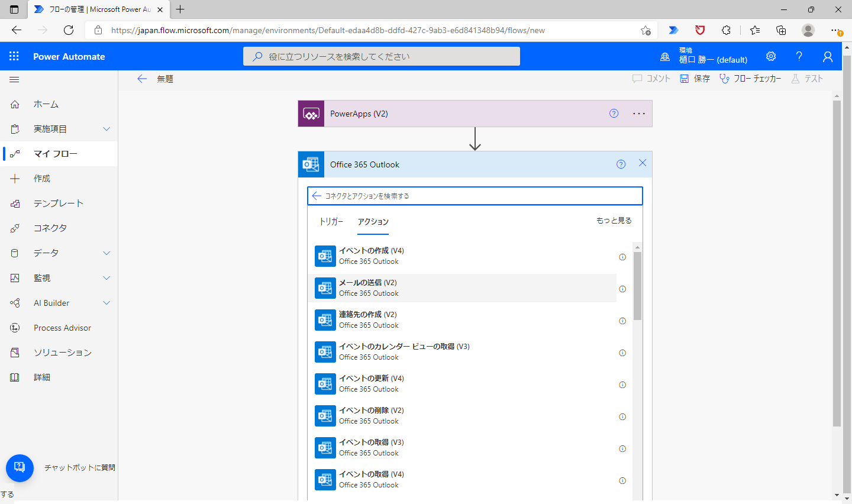This screenshot has height=504, width=852.
Task: Collapse the left navigation hamburger menu
Action: 15,79
